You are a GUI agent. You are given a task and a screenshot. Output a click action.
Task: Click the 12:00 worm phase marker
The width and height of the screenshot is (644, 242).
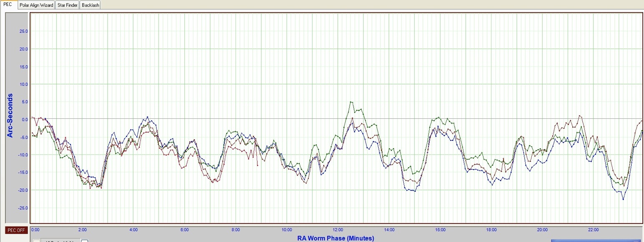pyautogui.click(x=338, y=230)
